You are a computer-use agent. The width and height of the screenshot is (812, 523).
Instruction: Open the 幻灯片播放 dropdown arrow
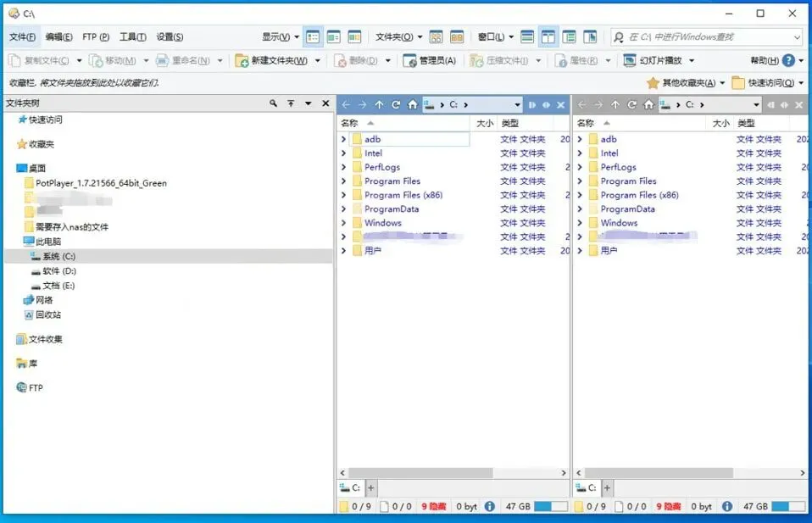coord(692,60)
